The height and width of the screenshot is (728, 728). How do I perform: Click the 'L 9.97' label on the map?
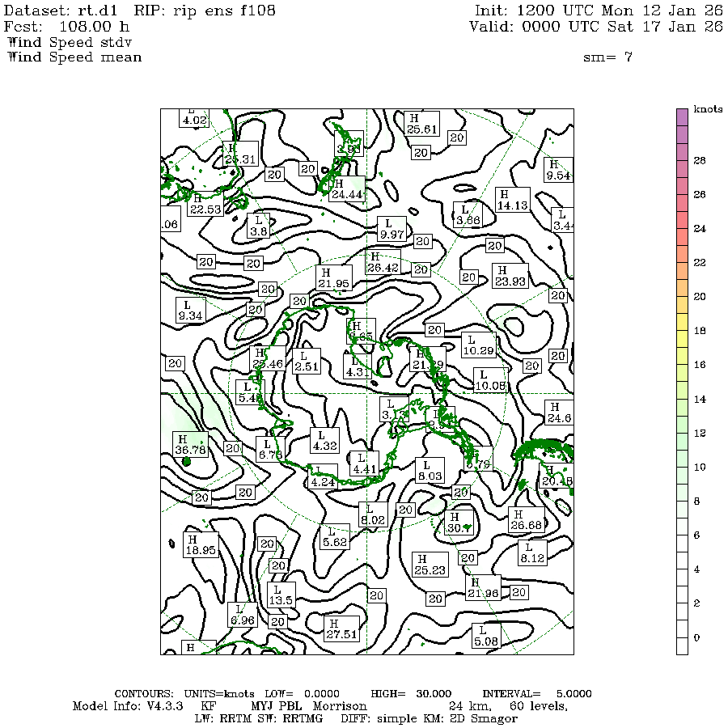pos(392,229)
